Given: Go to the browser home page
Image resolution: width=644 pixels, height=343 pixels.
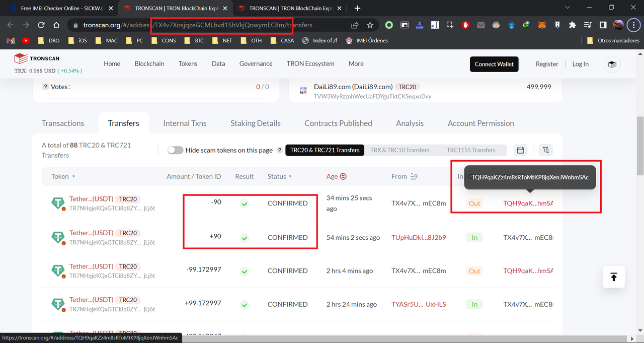Looking at the screenshot, I should pyautogui.click(x=57, y=25).
